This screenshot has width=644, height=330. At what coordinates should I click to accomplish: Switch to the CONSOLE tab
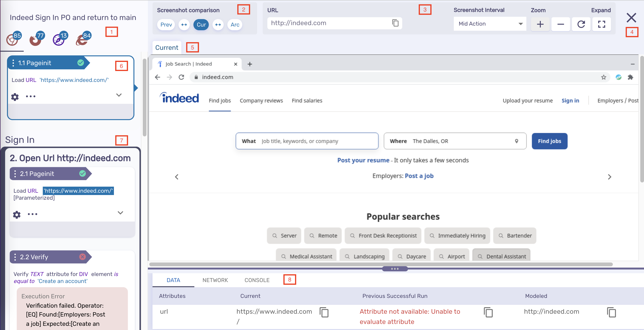point(257,280)
